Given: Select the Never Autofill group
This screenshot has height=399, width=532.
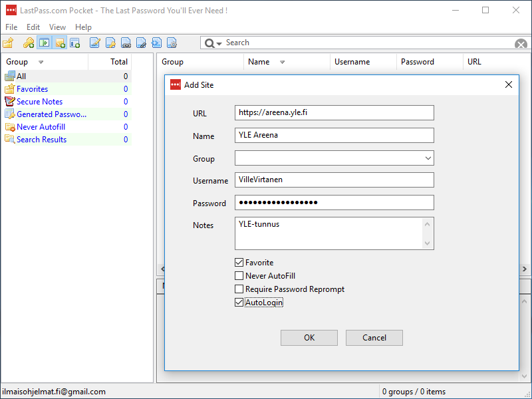Looking at the screenshot, I should click(x=67, y=127).
